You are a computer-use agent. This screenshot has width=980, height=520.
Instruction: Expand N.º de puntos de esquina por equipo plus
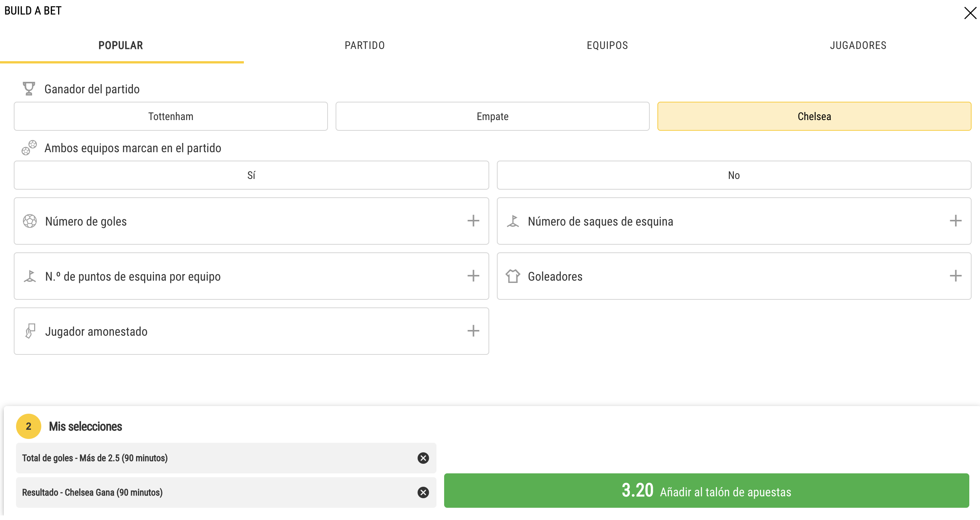coord(473,276)
